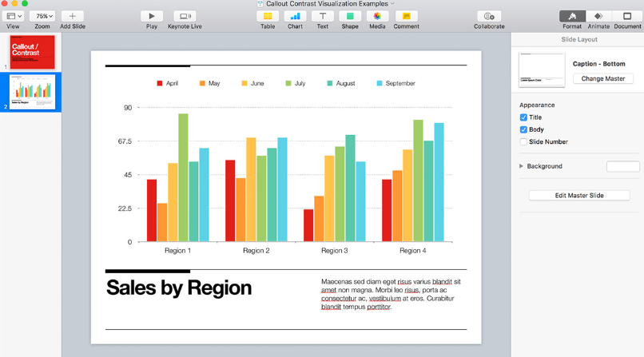Add a Comment
Viewport: 644px width, 357px height.
(406, 16)
